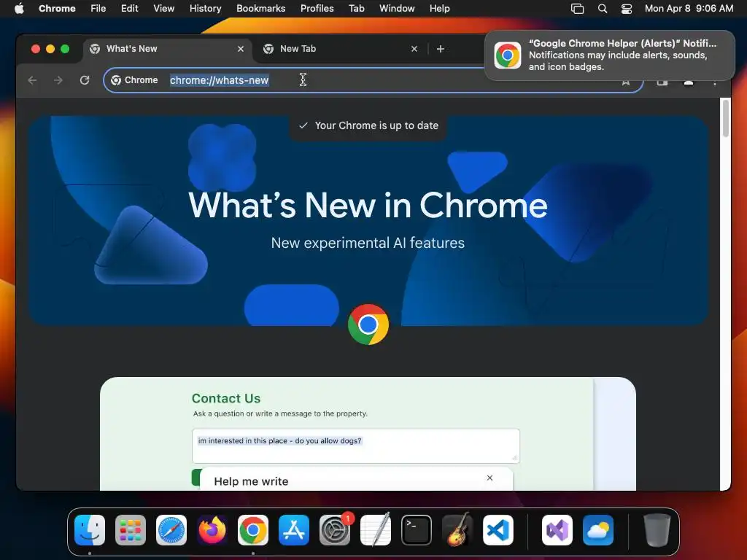The width and height of the screenshot is (747, 560).
Task: Switch to the New Tab tab
Action: coord(339,49)
